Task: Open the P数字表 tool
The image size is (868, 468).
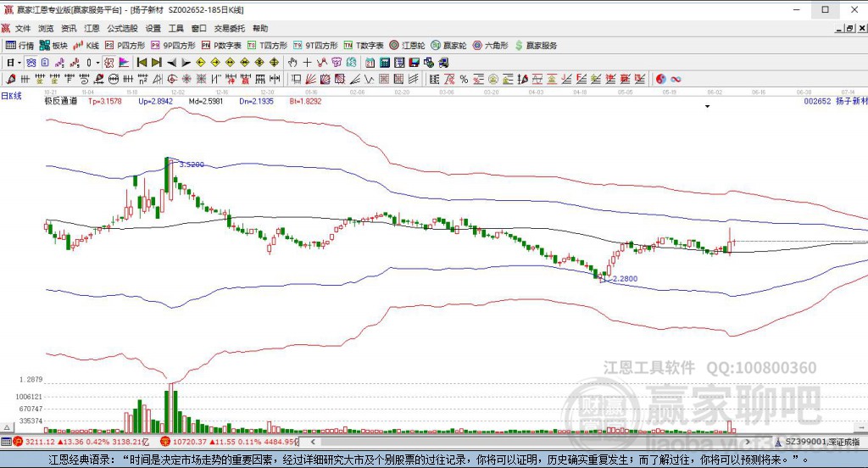Action: click(x=221, y=46)
